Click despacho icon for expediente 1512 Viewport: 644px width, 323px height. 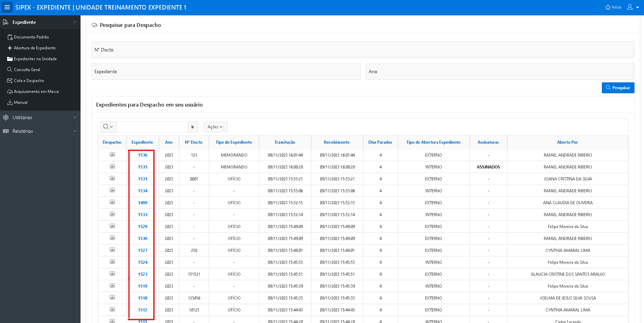112,309
